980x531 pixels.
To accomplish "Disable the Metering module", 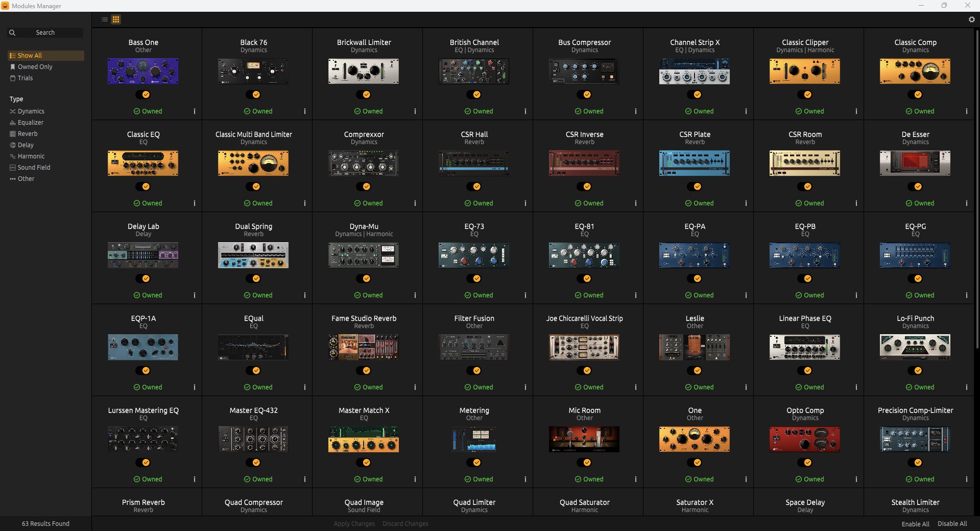I will click(x=474, y=463).
